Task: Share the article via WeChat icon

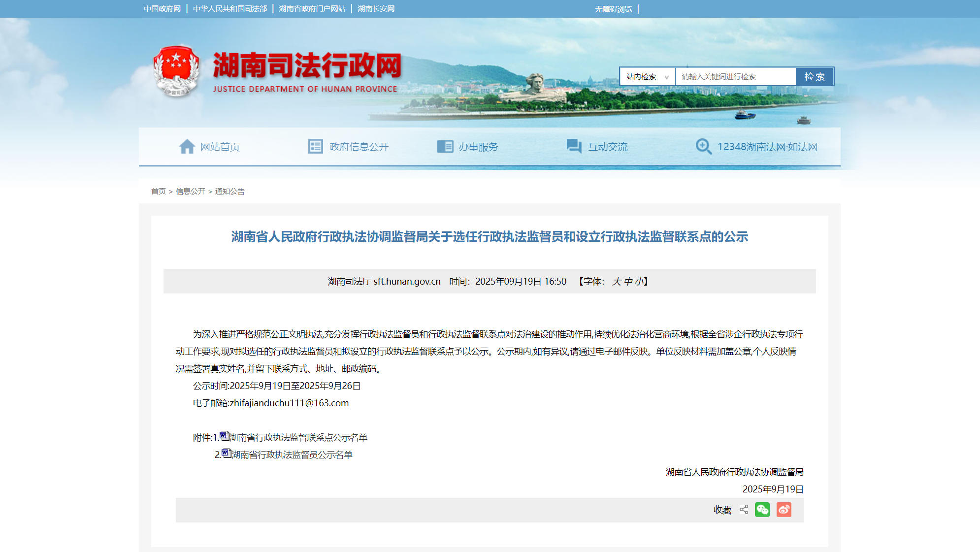Action: (762, 510)
